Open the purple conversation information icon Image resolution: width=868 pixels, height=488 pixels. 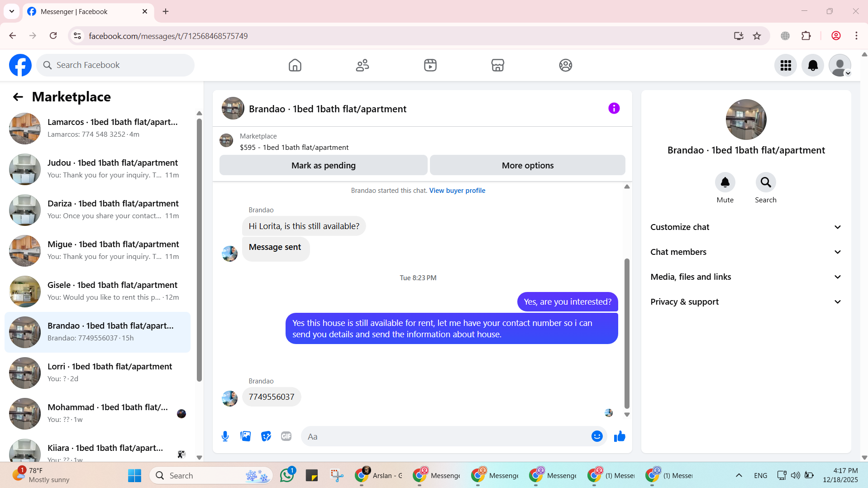pos(614,108)
